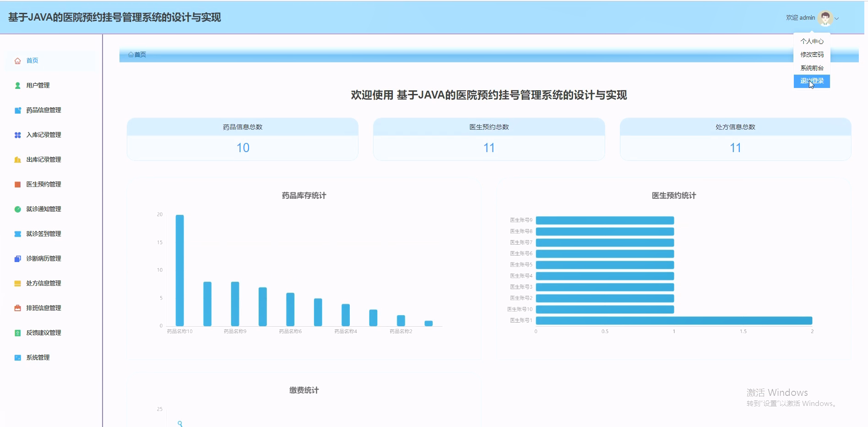This screenshot has width=868, height=427.
Task: Click the system title in header
Action: click(x=114, y=17)
